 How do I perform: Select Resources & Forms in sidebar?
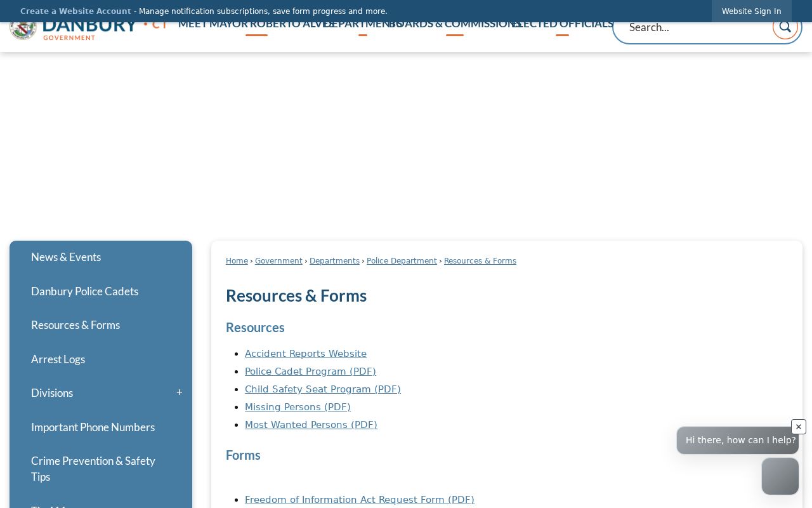(101, 325)
